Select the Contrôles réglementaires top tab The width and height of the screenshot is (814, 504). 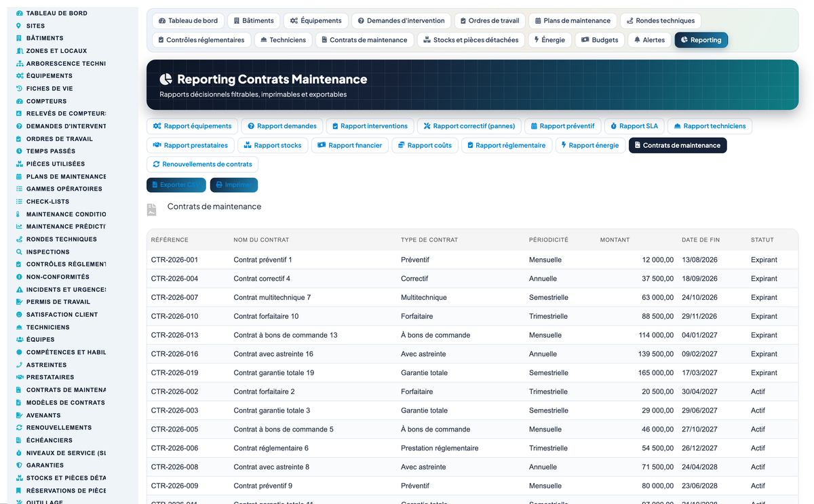pos(201,40)
